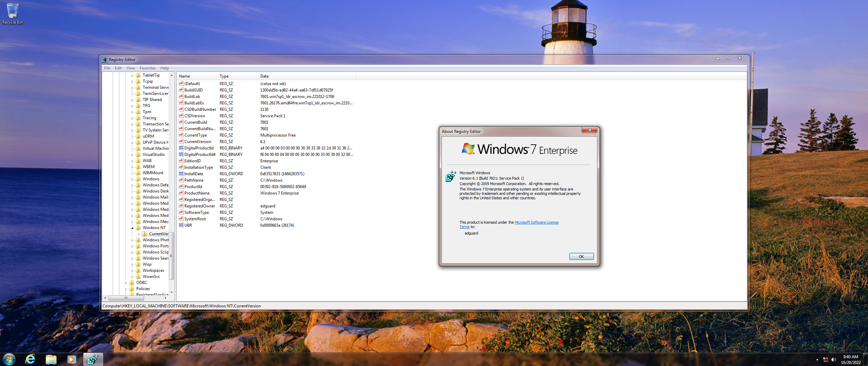Click the tree pane vertical scrollbar thumb

[x=172, y=256]
